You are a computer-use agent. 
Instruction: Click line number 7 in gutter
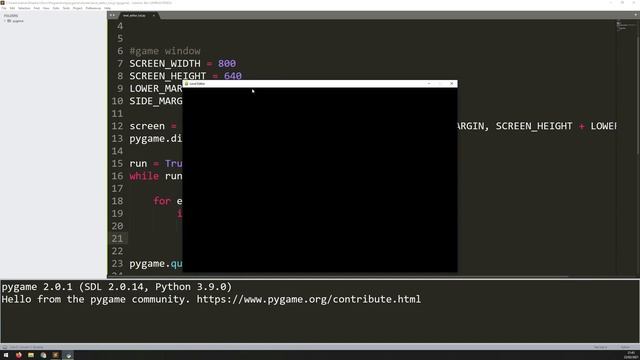click(120, 64)
